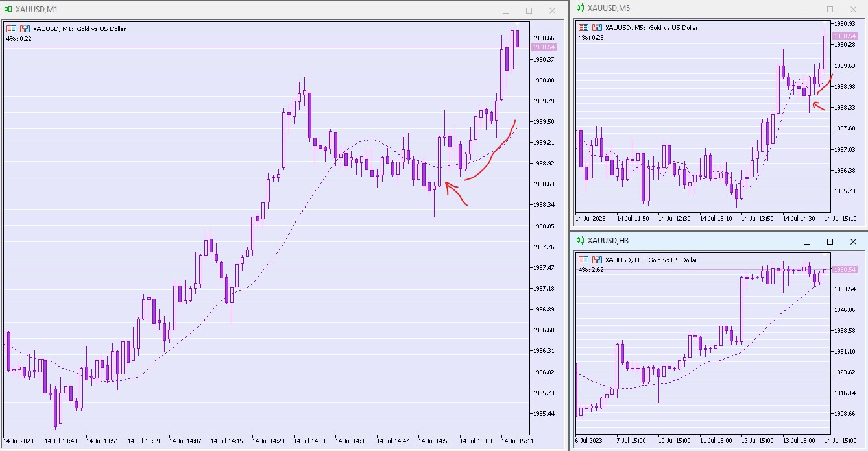Click price scale value 1960.66 on M1 chart
The height and width of the screenshot is (451, 868).
544,38
